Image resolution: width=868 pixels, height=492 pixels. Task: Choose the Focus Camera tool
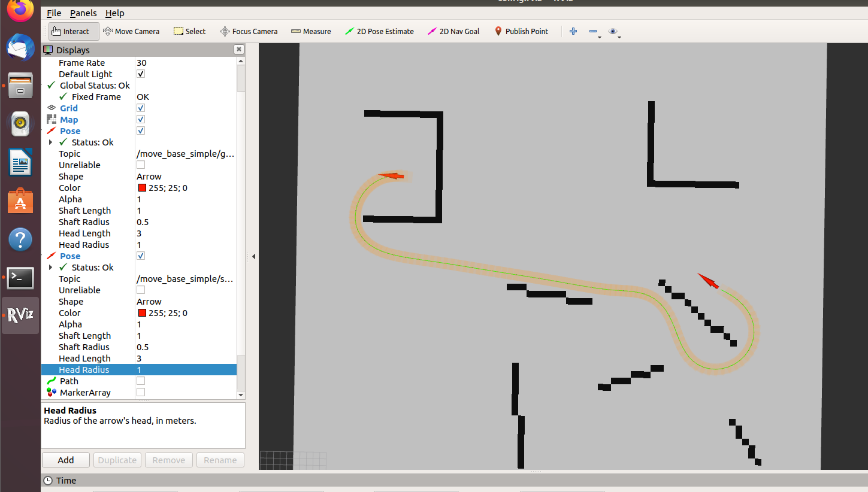point(249,31)
